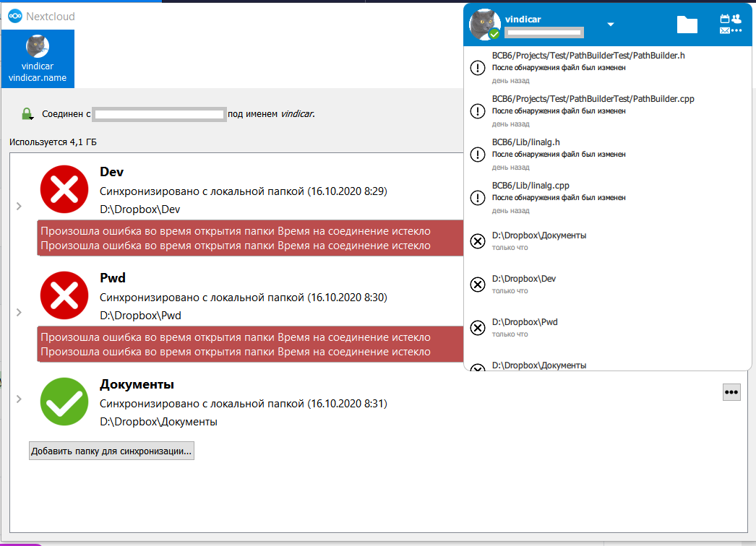
Task: Click Pwd folder name heading
Action: (112, 278)
